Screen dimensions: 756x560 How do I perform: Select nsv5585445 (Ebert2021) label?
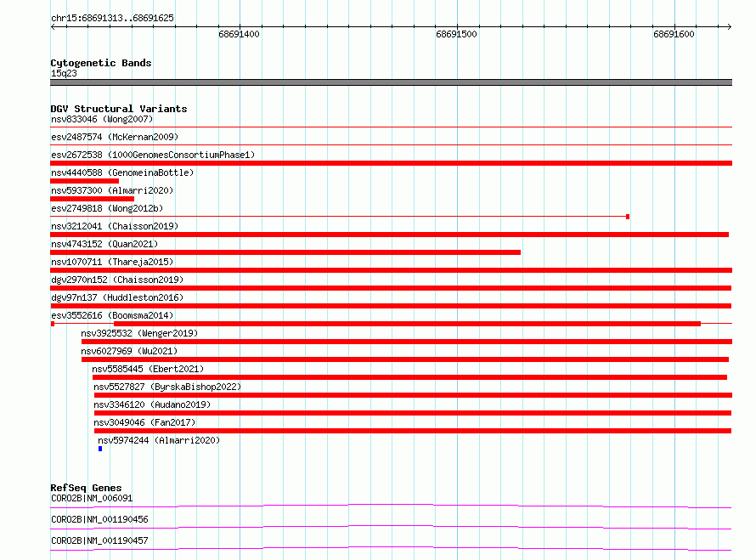point(148,369)
